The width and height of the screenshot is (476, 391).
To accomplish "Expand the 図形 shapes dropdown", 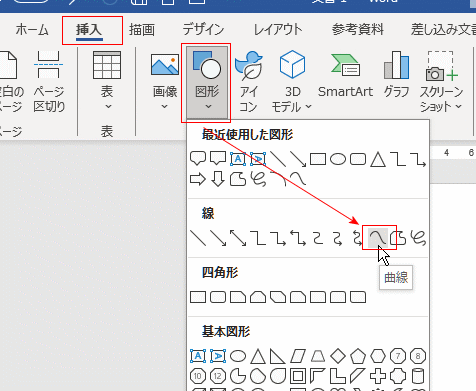I will coord(207,83).
